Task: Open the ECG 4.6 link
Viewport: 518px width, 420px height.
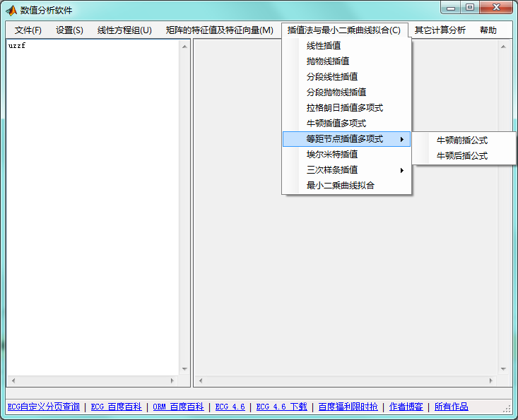Action: 230,407
